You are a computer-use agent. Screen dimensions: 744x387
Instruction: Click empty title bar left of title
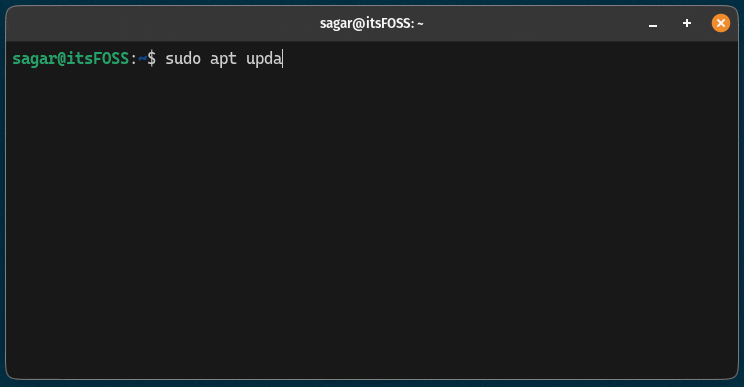161,23
